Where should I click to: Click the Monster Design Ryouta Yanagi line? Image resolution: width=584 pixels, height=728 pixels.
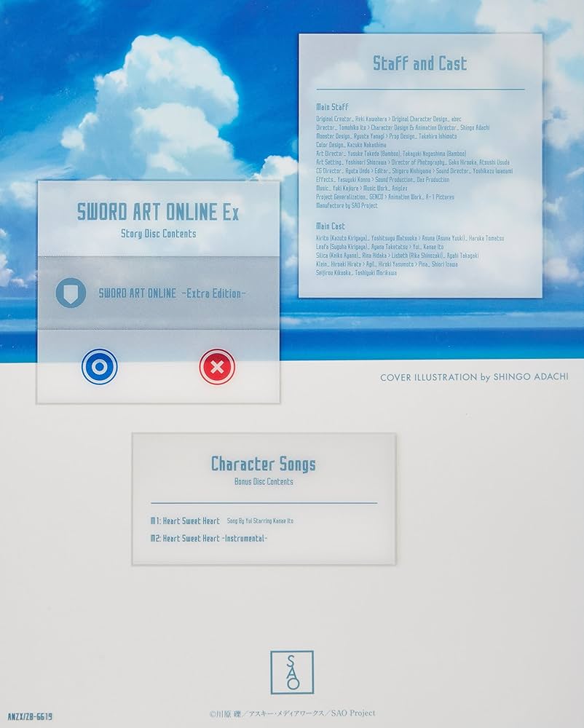click(x=386, y=136)
